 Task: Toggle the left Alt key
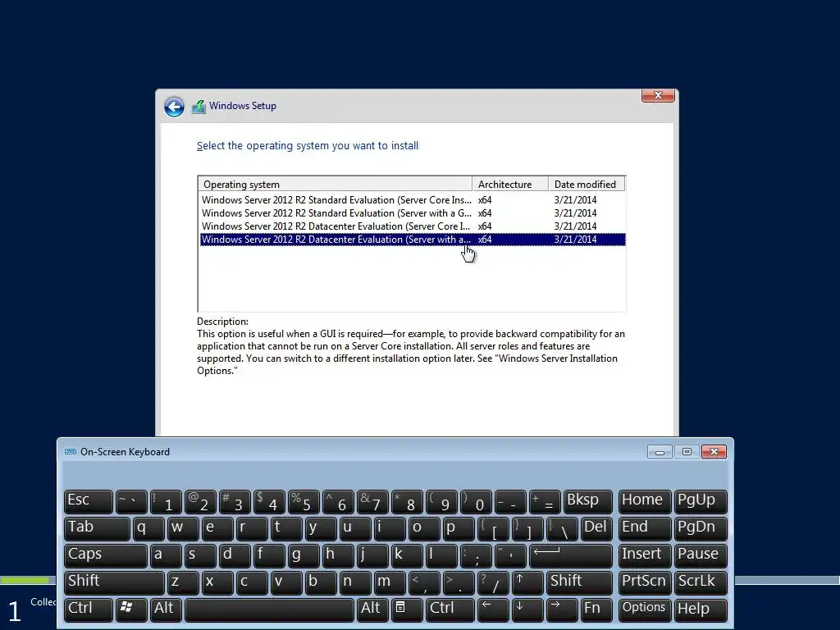[166, 609]
